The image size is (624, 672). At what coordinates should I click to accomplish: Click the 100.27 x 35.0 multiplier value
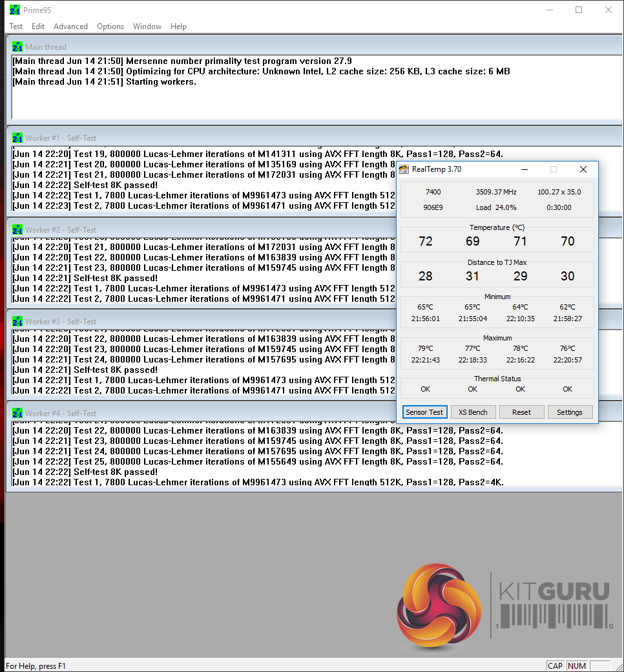click(x=559, y=192)
